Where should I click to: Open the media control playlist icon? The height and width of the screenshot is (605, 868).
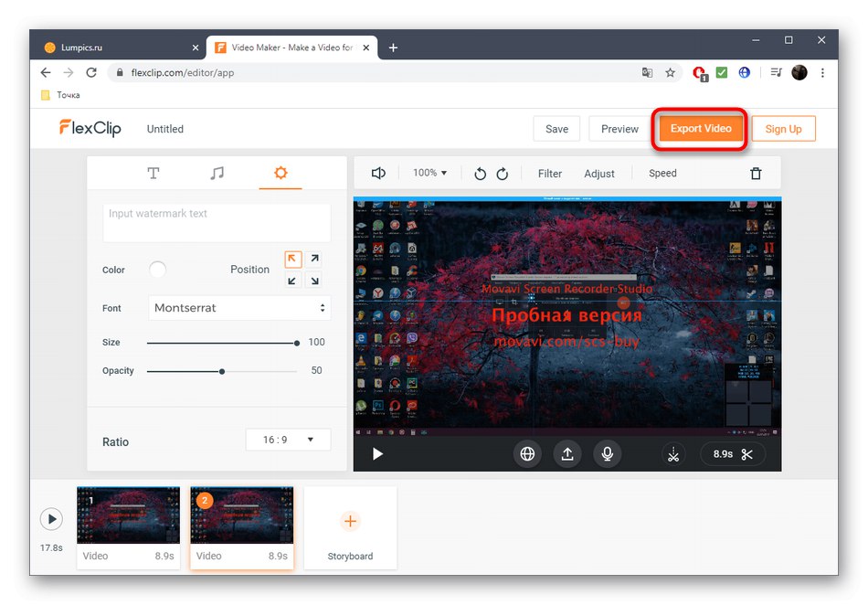point(776,72)
